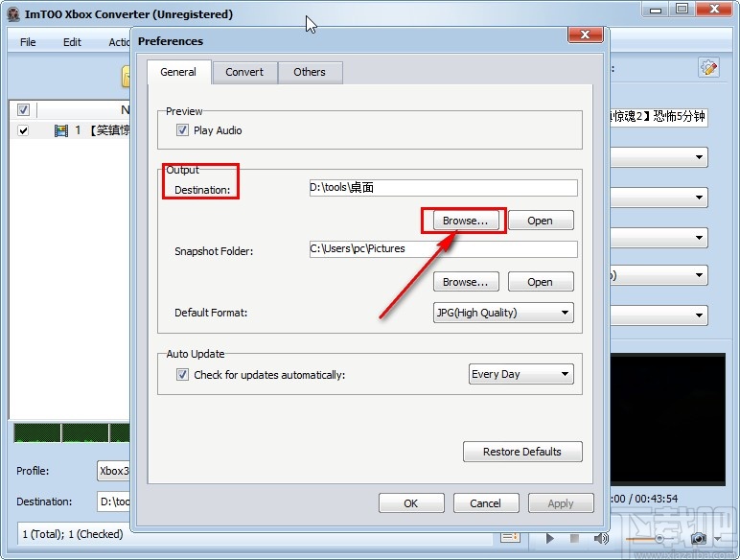
Task: Uncheck the checkbox of video row 1
Action: point(23,130)
